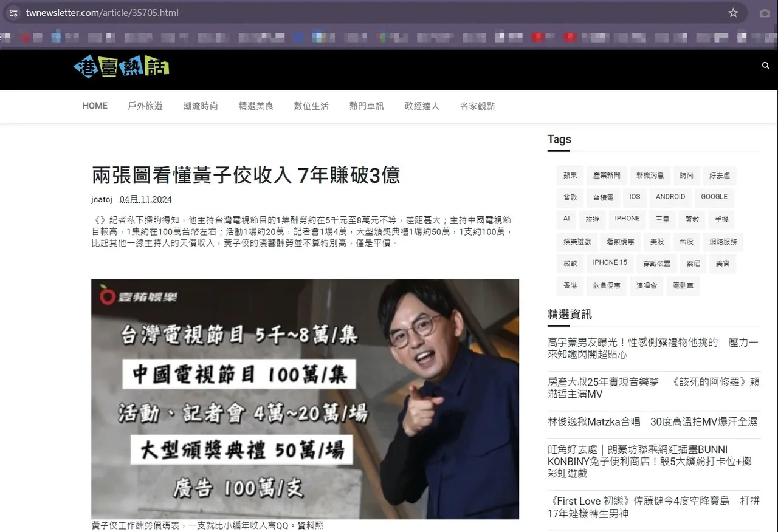Click the 港臺熱話 site logo
Viewport: 778px width, 532px height.
coord(121,67)
